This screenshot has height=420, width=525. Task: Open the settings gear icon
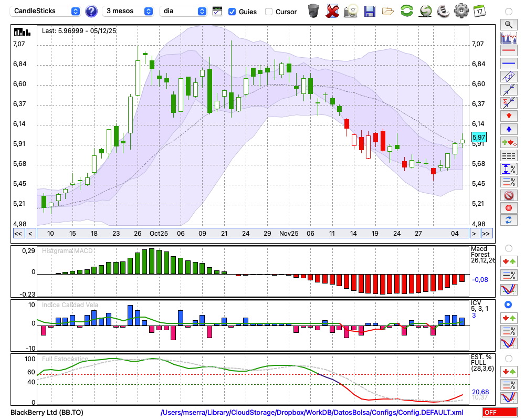pyautogui.click(x=461, y=11)
